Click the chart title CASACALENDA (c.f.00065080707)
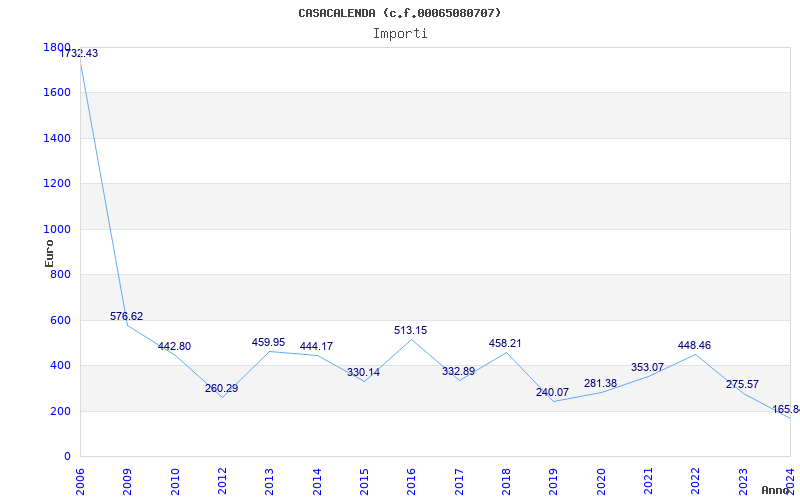The height and width of the screenshot is (500, 800). click(x=399, y=13)
